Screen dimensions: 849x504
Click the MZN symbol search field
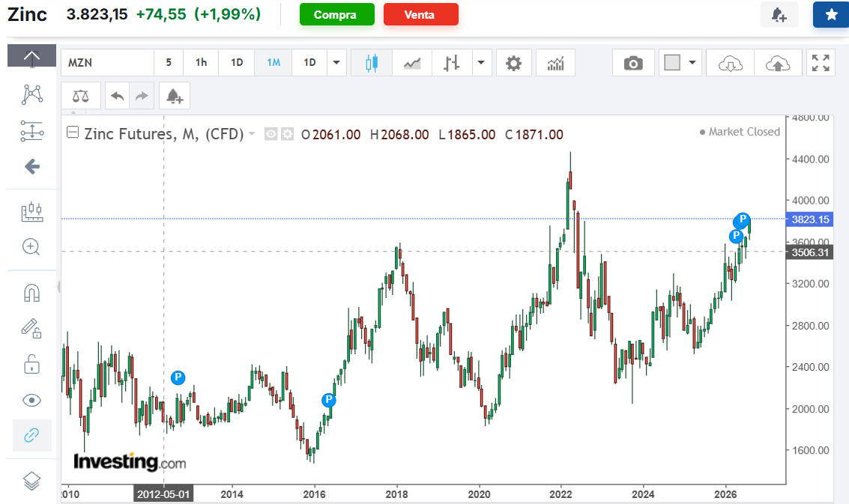point(107,63)
